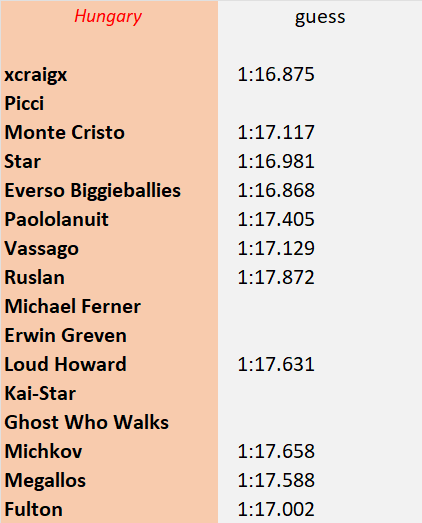The height and width of the screenshot is (523, 422).
Task: Select Fulton's guess 1:17.002
Action: (x=320, y=509)
